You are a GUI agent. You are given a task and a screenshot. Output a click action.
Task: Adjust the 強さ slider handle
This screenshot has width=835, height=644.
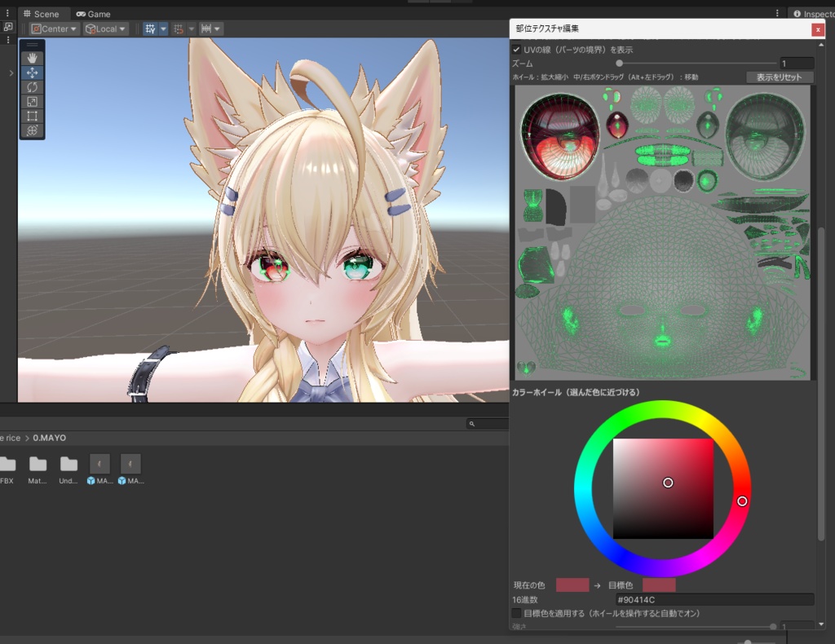[x=773, y=626]
